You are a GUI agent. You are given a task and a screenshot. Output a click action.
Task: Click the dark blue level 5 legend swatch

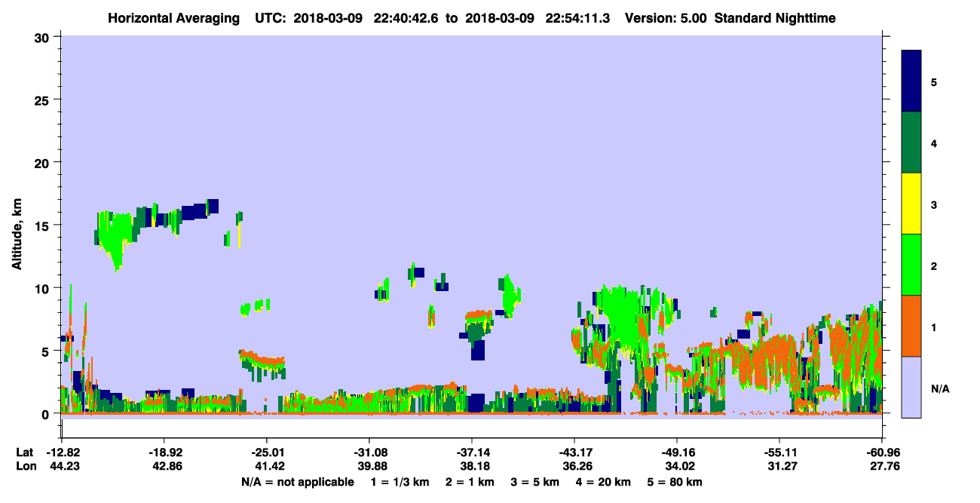tap(911, 81)
